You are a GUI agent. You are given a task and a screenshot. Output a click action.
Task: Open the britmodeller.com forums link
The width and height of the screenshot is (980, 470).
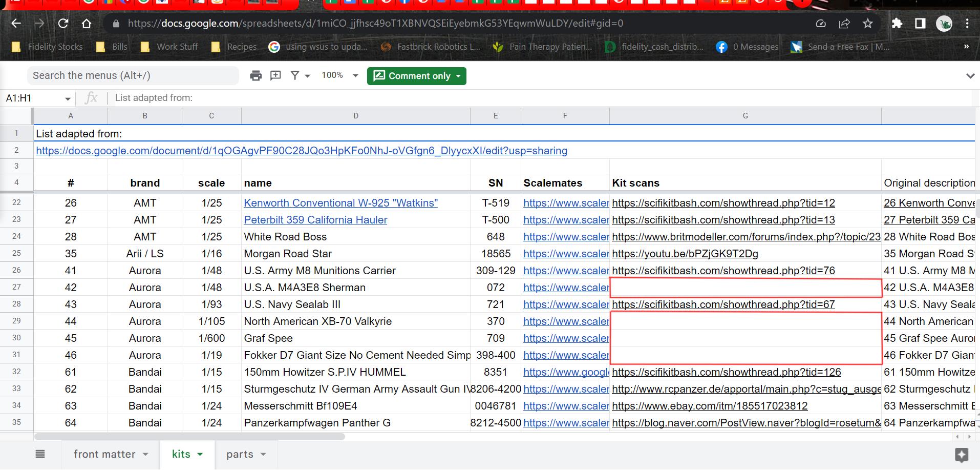coord(746,237)
